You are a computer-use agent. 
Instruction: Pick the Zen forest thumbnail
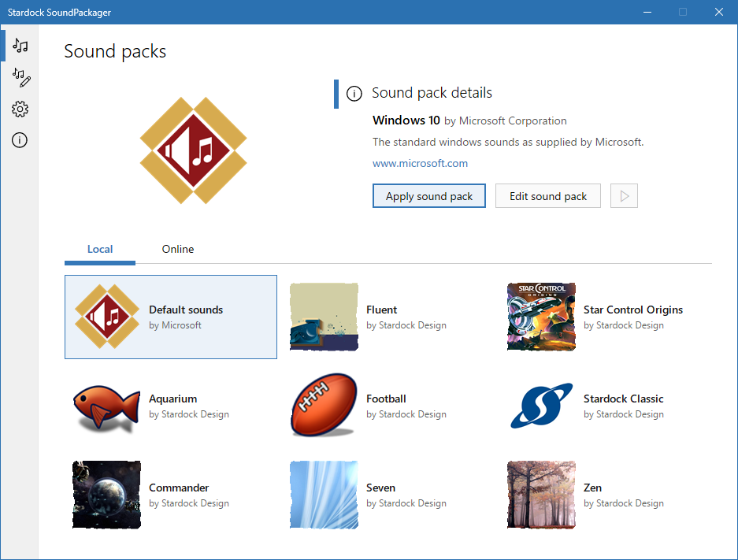tap(541, 495)
